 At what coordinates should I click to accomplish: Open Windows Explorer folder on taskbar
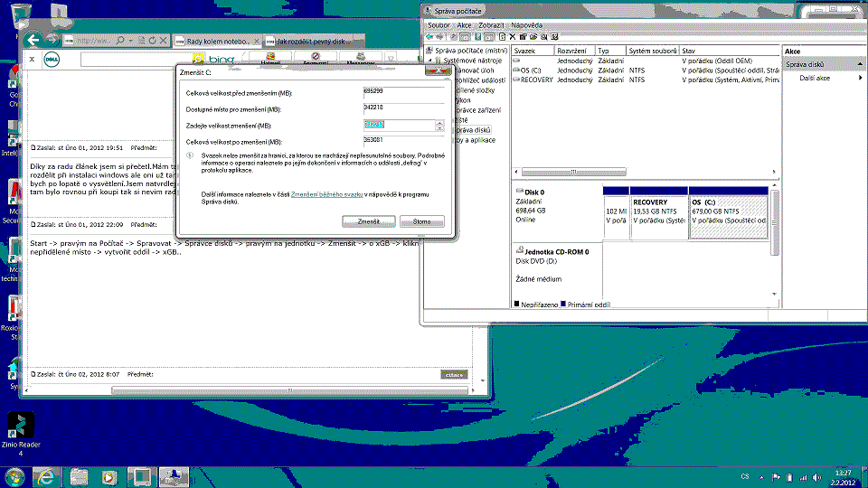(x=79, y=477)
